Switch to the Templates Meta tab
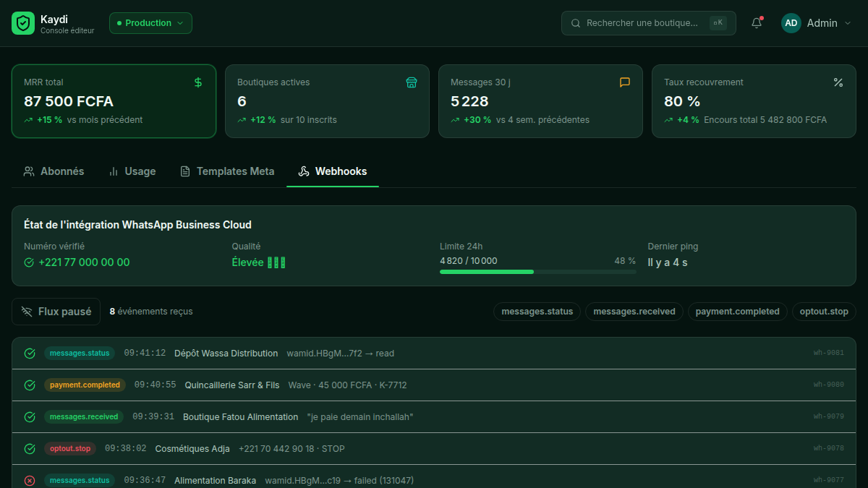This screenshot has width=868, height=488. coord(227,171)
